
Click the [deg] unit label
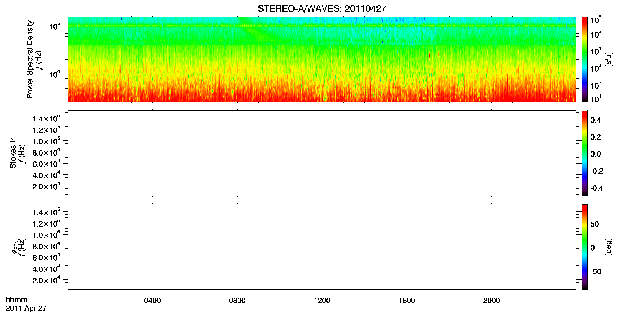[x=609, y=247]
